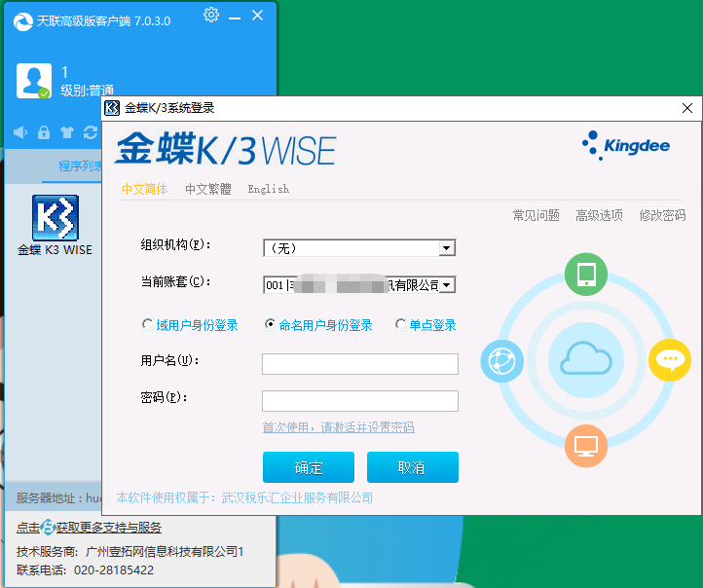Image resolution: width=703 pixels, height=588 pixels.
Task: Click the 服务器地址 status text
Action: point(58,497)
